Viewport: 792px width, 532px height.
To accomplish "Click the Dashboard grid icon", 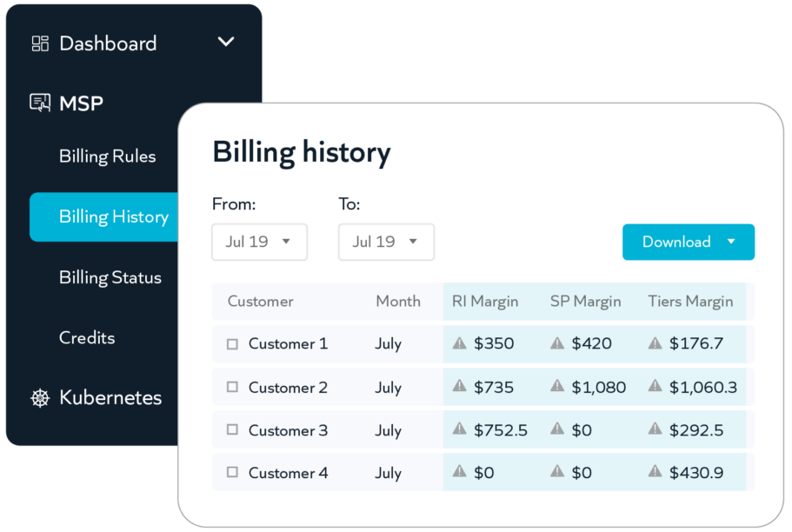I will pos(40,43).
